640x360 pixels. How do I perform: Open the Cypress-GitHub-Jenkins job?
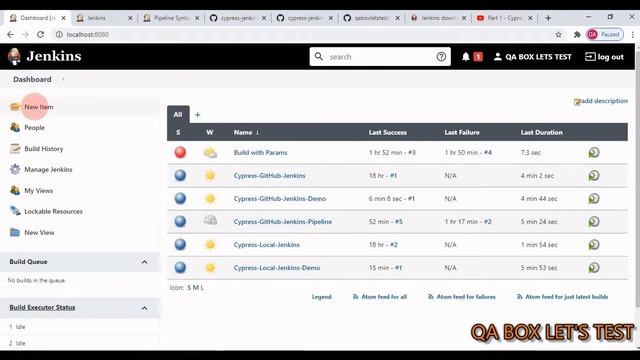point(269,176)
